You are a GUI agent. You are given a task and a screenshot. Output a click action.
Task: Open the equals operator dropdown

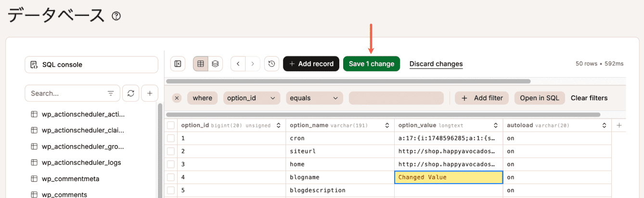[x=314, y=98]
